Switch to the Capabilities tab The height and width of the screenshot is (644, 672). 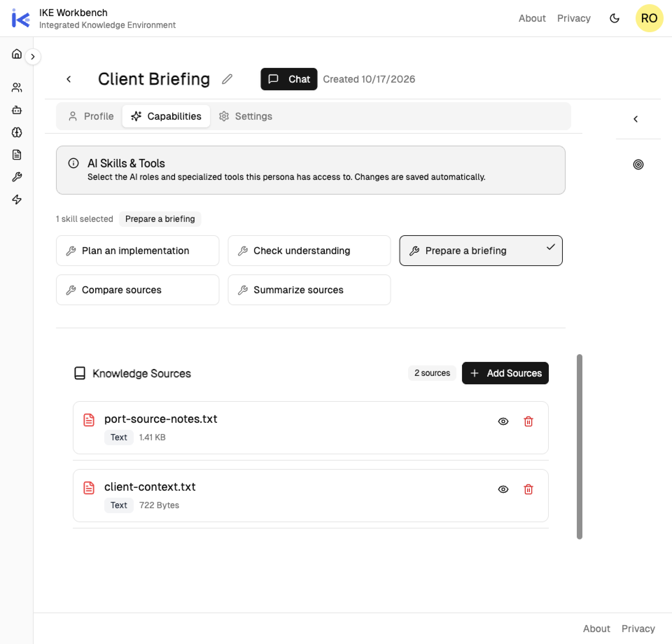(166, 116)
